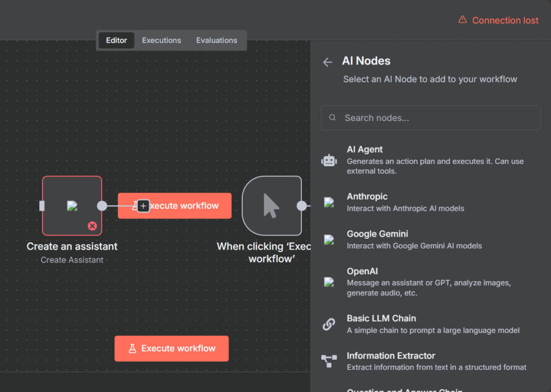551x392 pixels.
Task: Go back using the AI Nodes arrow
Action: coord(328,62)
